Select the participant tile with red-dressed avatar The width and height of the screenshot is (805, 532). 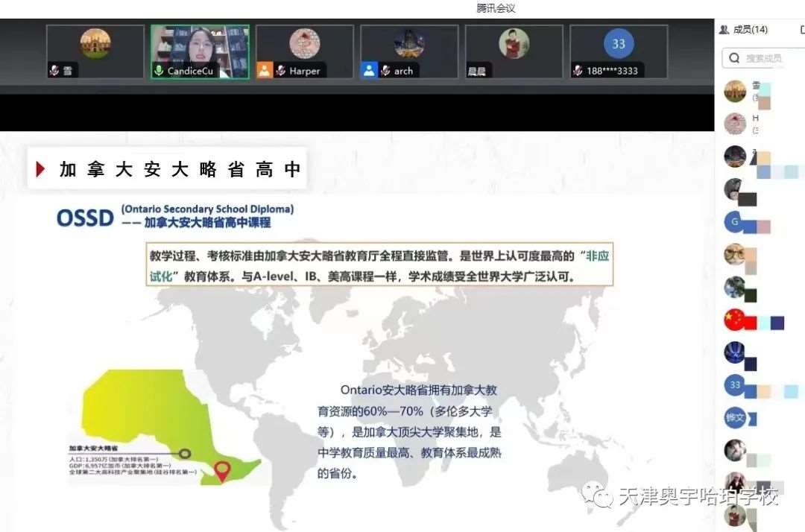point(514,45)
